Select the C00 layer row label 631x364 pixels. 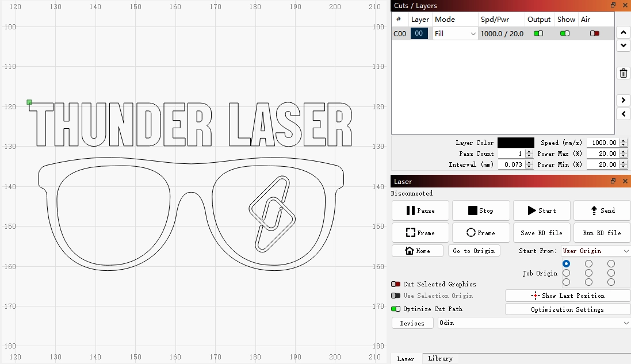[x=400, y=34]
